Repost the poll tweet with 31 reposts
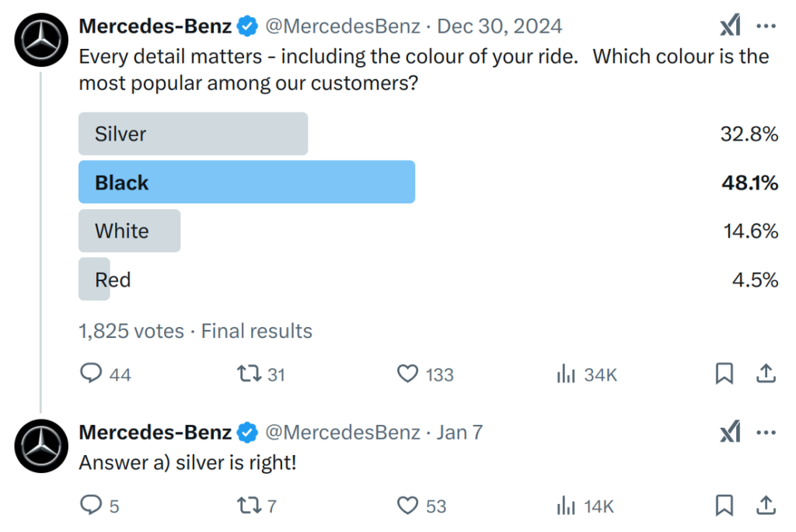Viewport: 796px width, 532px height. 249,374
